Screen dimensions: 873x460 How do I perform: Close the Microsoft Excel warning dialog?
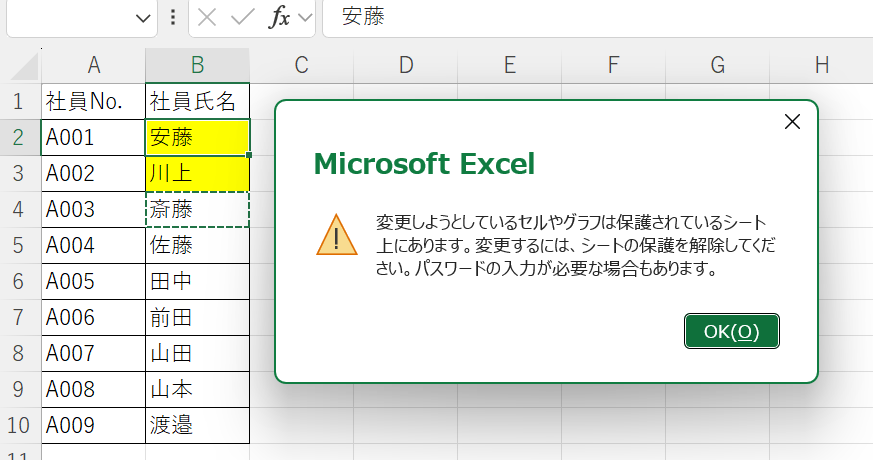[792, 121]
